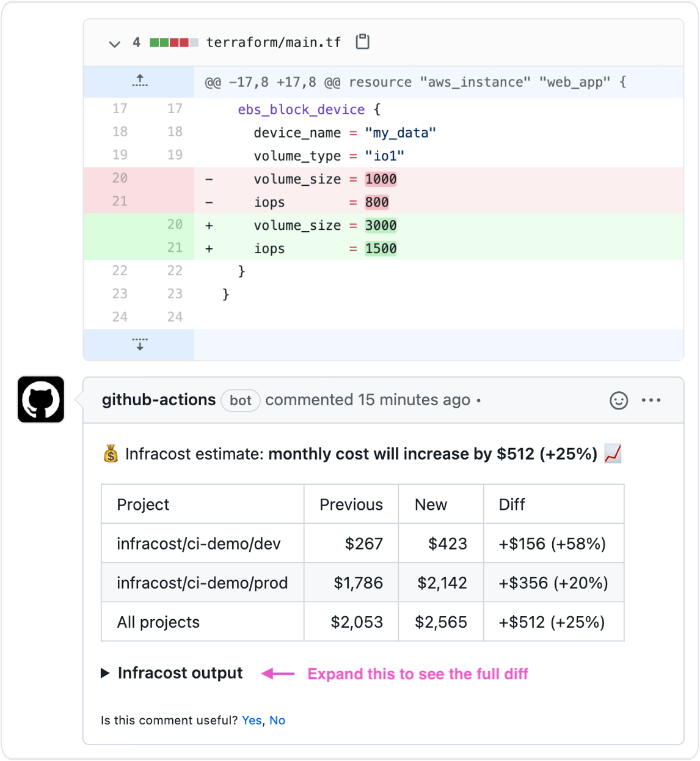Click the Previous column header
The height and width of the screenshot is (761, 700).
[351, 504]
